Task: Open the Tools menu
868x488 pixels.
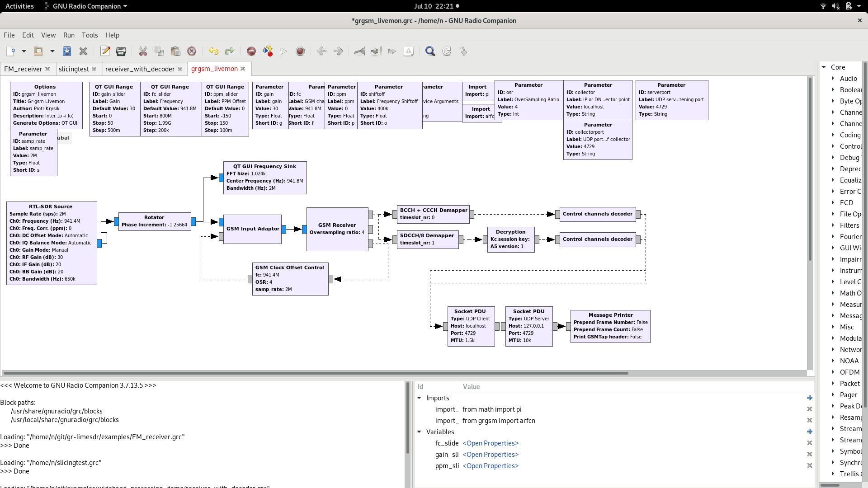Action: (90, 35)
